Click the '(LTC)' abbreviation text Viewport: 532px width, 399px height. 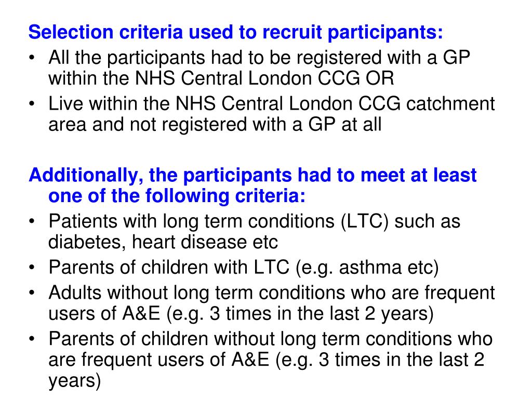click(364, 221)
